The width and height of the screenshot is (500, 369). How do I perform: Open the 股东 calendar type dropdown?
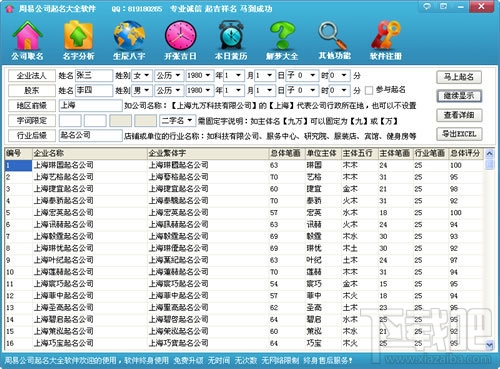coord(169,90)
